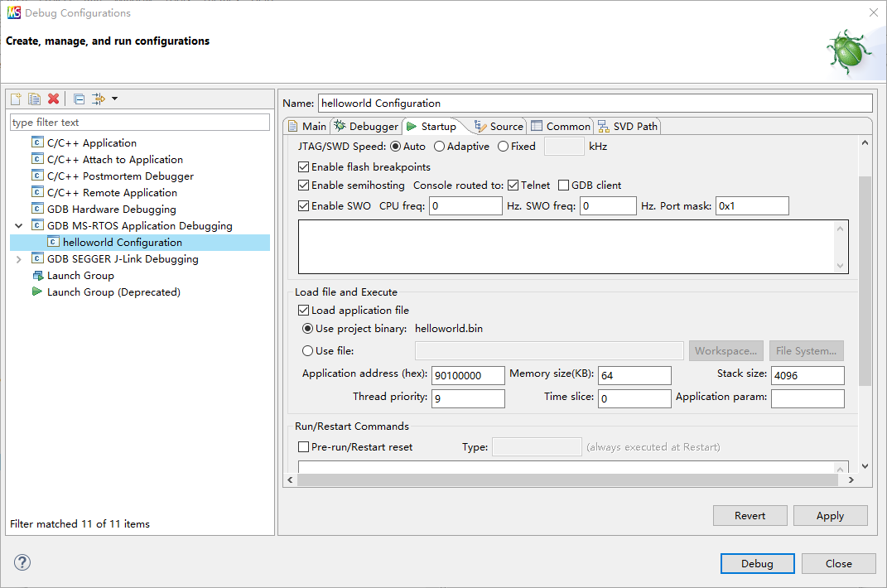Select the Launch Group tree item
Viewport: 887px width, 588px height.
point(80,276)
